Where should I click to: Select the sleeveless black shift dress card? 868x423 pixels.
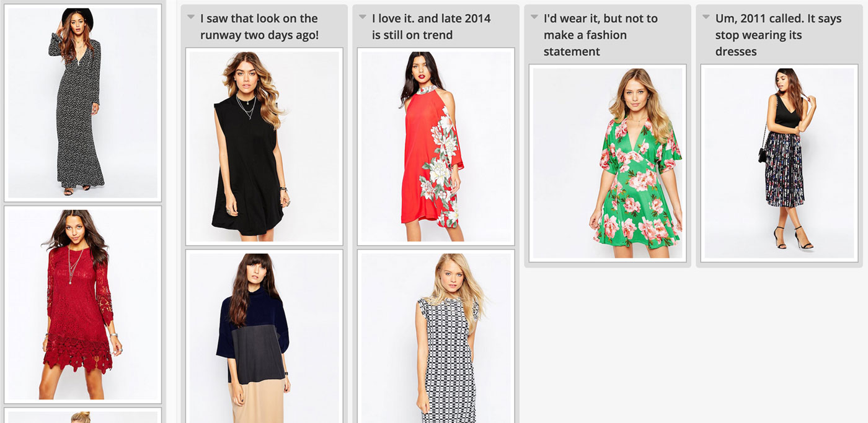point(264,146)
